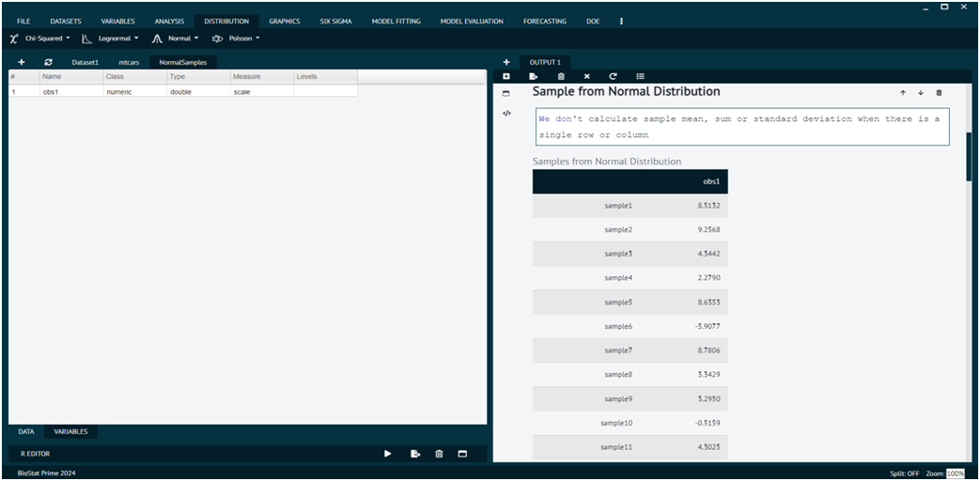
Task: Click the R EDITOR bar label
Action: [x=35, y=454]
